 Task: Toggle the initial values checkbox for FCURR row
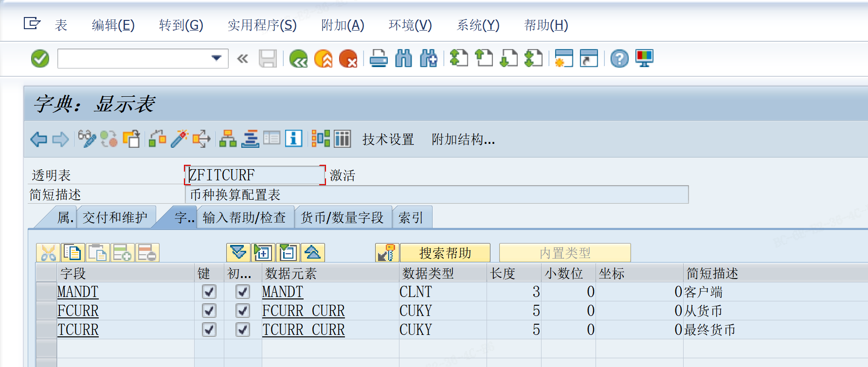coord(243,311)
